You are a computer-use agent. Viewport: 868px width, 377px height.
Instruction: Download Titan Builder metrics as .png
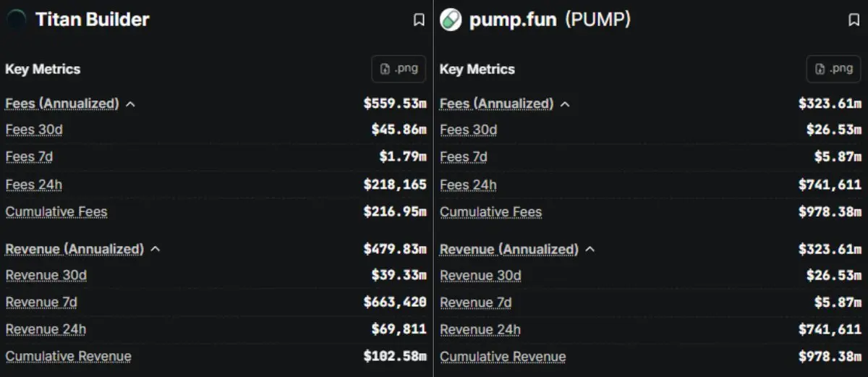[399, 69]
